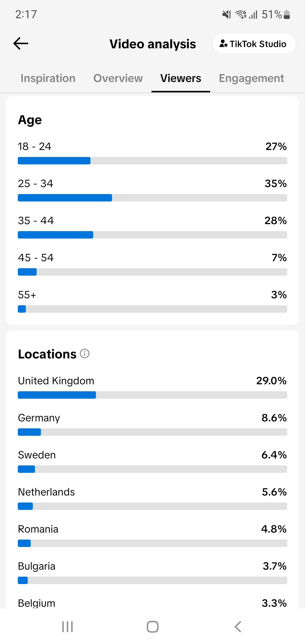This screenshot has height=644, width=305.
Task: Tap the 25 - 34 age bar
Action: (x=152, y=198)
